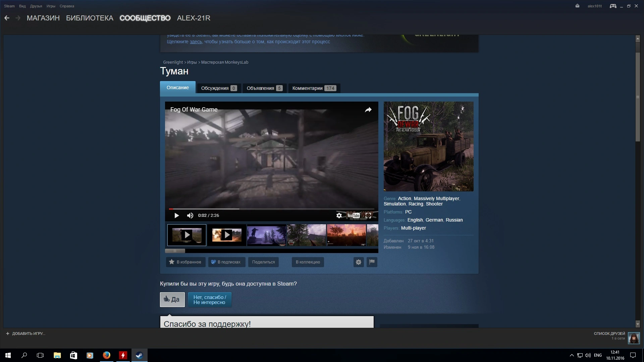Screen dimensions: 644x362
Task: Report this item with the flag icon
Action: [372, 262]
